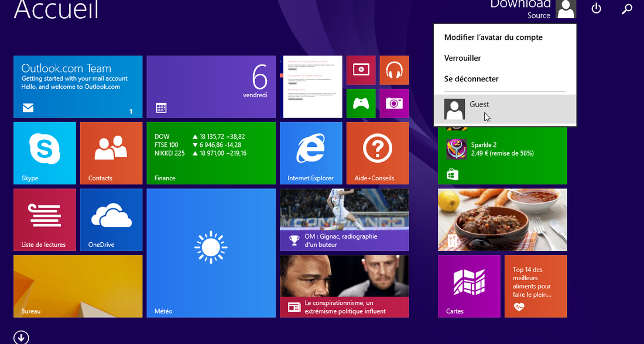The image size is (644, 344).
Task: Click the search magnifier icon
Action: (x=627, y=9)
